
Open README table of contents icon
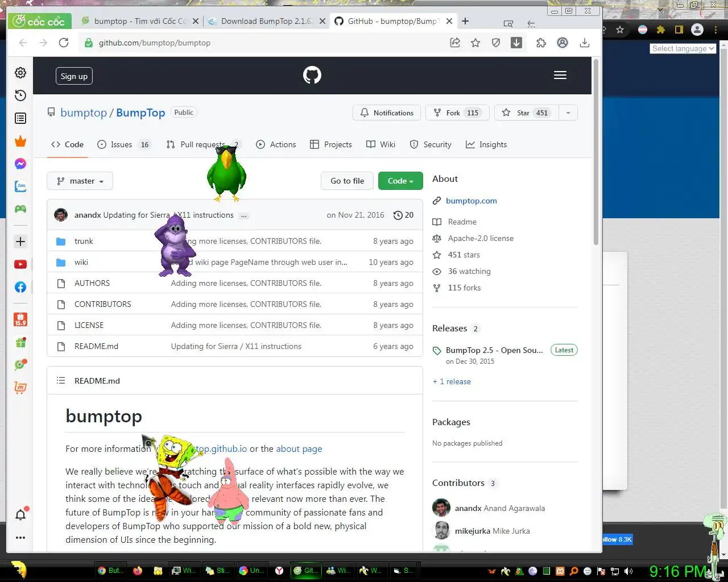pos(61,381)
